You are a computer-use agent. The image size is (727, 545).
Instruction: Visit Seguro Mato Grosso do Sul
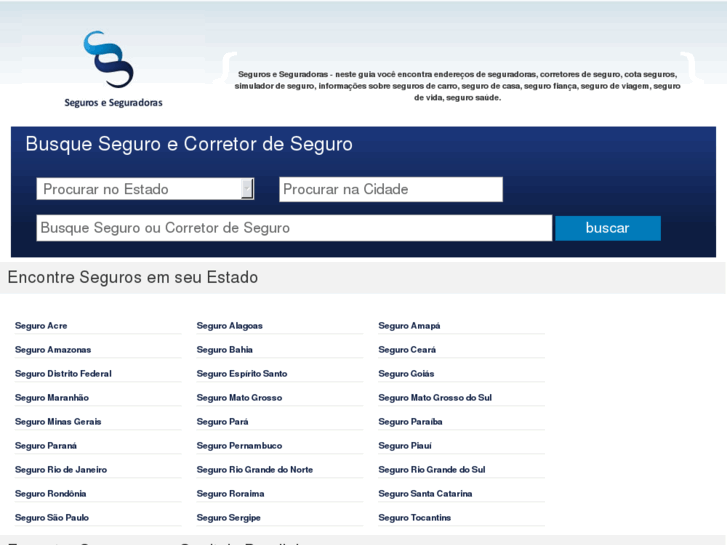point(435,398)
